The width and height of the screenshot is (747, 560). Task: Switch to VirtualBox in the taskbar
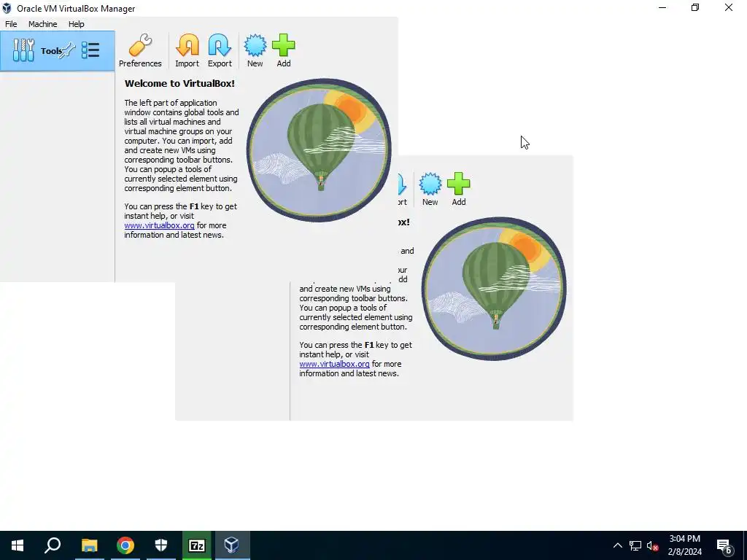[232, 545]
